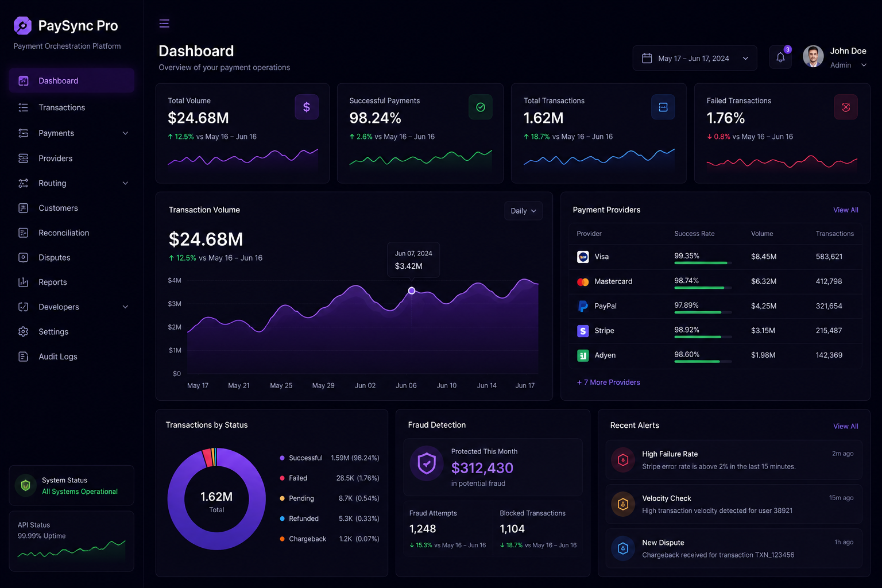Click the Jun 07 data point on chart
Screen dimensions: 882x588
coord(412,291)
